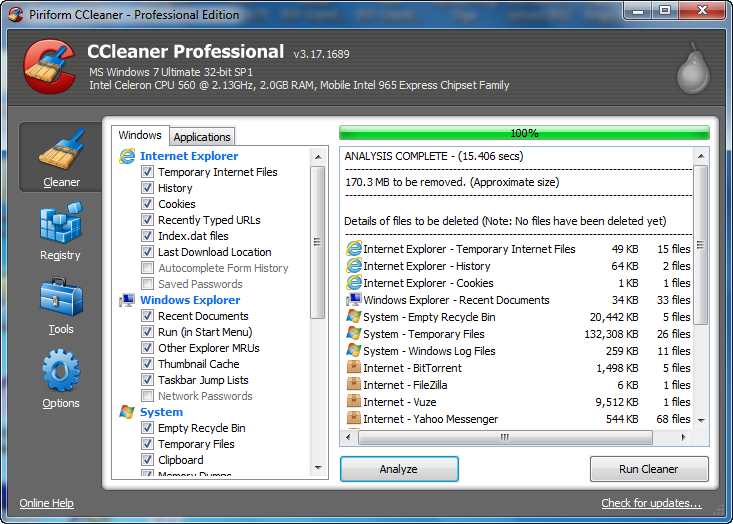Click box icon beside Internet - Vuze result
733x524 pixels.
click(354, 402)
